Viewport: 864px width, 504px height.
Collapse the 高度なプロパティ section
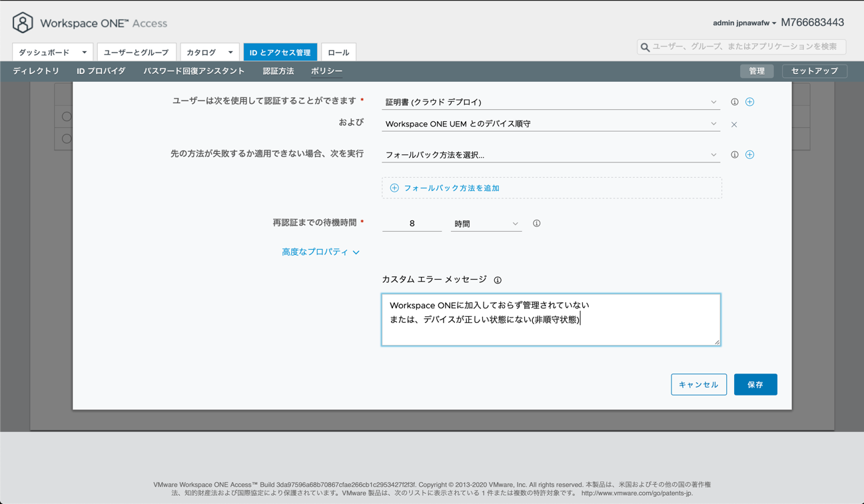(x=320, y=252)
